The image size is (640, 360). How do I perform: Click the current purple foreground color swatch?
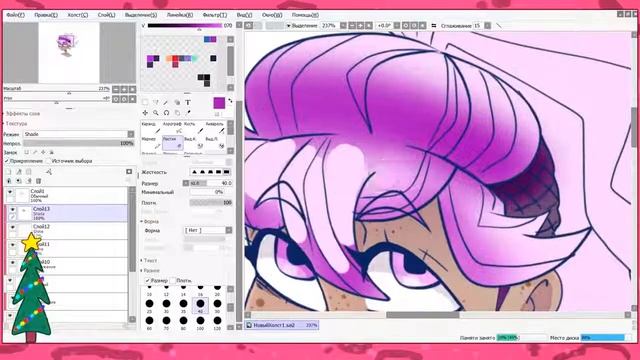coord(219,103)
